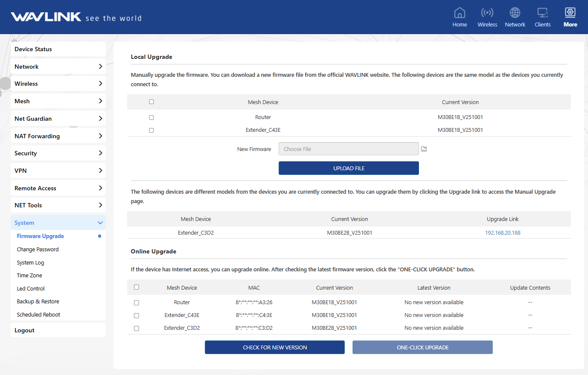Expand the Net Guardian sidebar section
Screen dimensions: 588x375
(58, 119)
